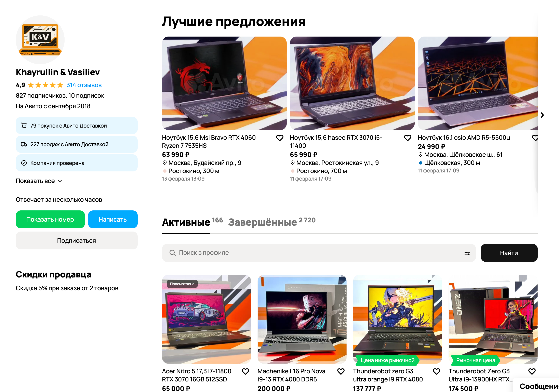The height and width of the screenshot is (392, 559).
Task: Toggle heart on Acer Nitro 5 listing
Action: click(x=245, y=371)
